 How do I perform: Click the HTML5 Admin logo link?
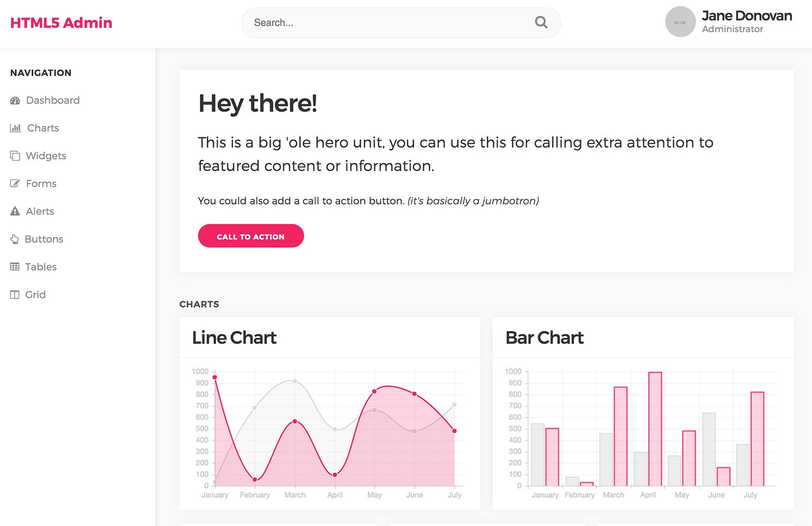click(61, 23)
